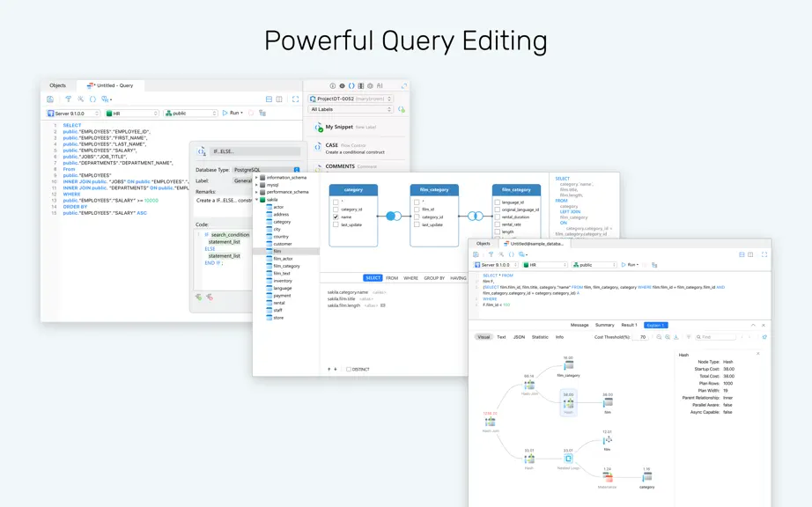This screenshot has width=812, height=507.
Task: Click Run button in Explain query window
Action: click(x=630, y=265)
